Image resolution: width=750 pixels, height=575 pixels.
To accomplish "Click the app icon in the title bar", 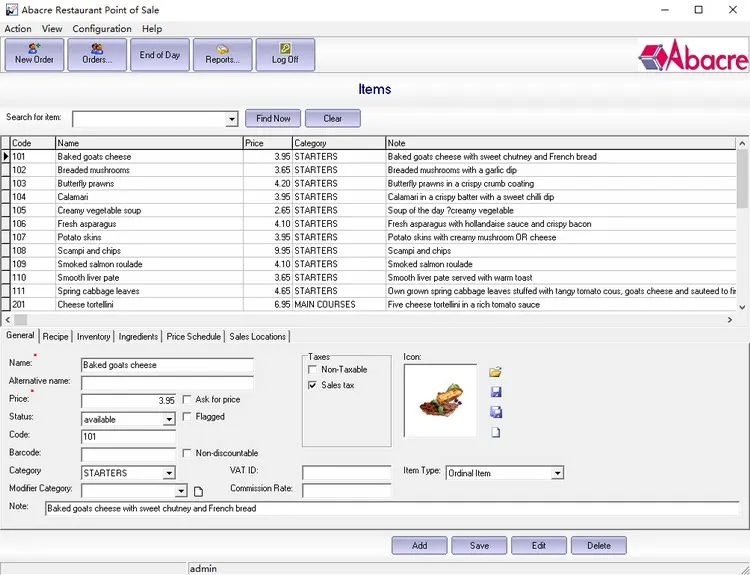I will click(x=11, y=10).
